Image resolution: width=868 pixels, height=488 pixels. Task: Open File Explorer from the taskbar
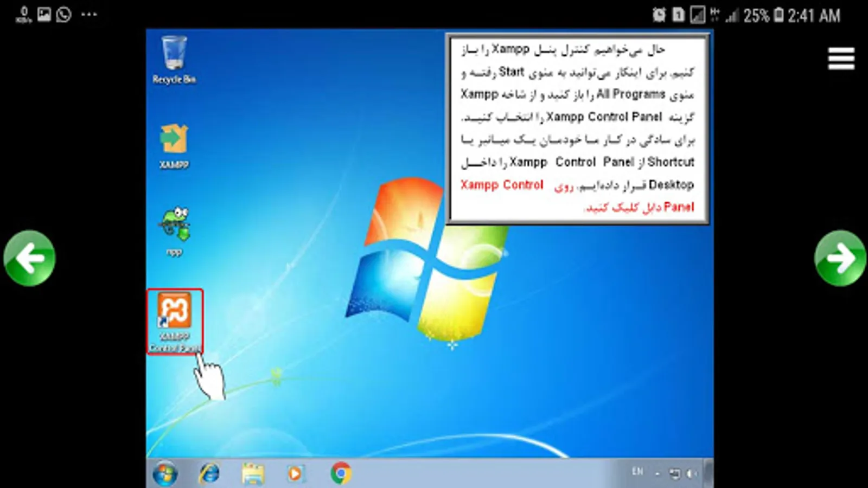(x=253, y=474)
